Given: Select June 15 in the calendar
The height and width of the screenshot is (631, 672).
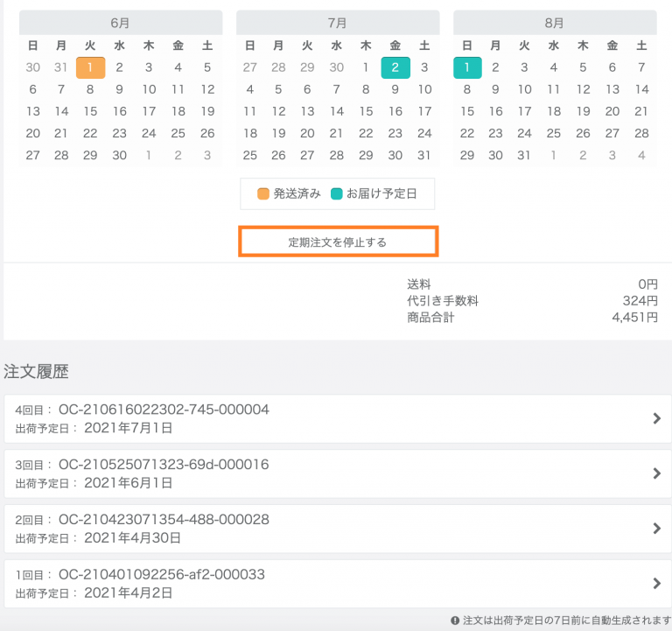Looking at the screenshot, I should click(91, 111).
